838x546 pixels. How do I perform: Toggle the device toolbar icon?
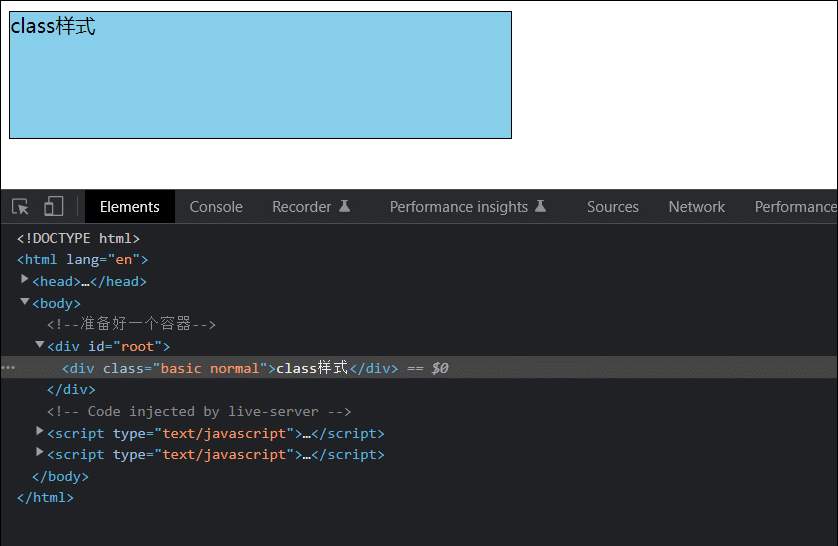pos(53,206)
